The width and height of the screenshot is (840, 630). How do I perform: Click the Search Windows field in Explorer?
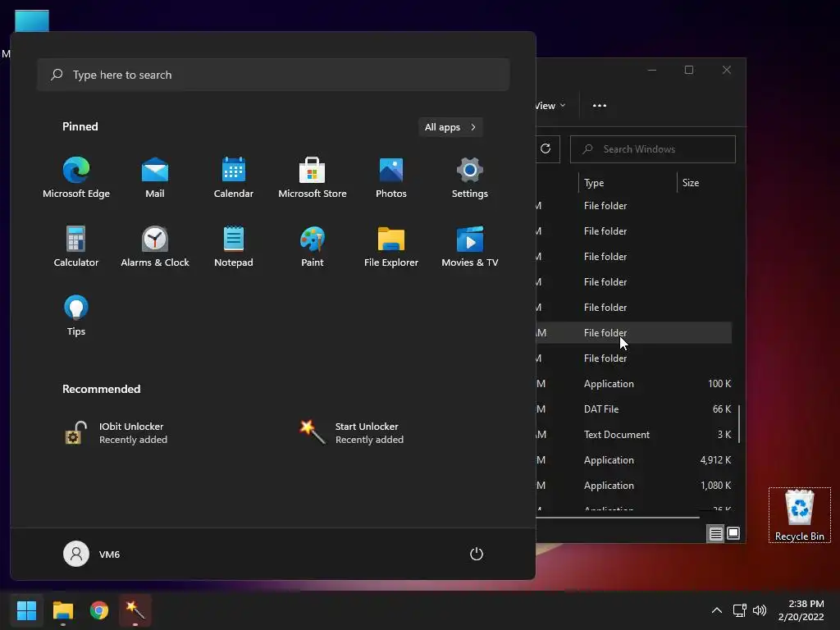point(653,149)
